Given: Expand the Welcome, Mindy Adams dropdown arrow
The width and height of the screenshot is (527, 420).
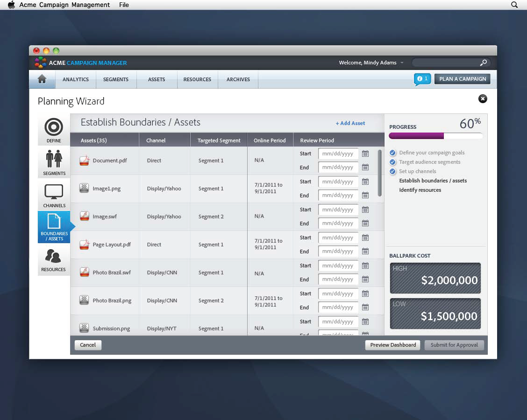Looking at the screenshot, I should tap(402, 63).
